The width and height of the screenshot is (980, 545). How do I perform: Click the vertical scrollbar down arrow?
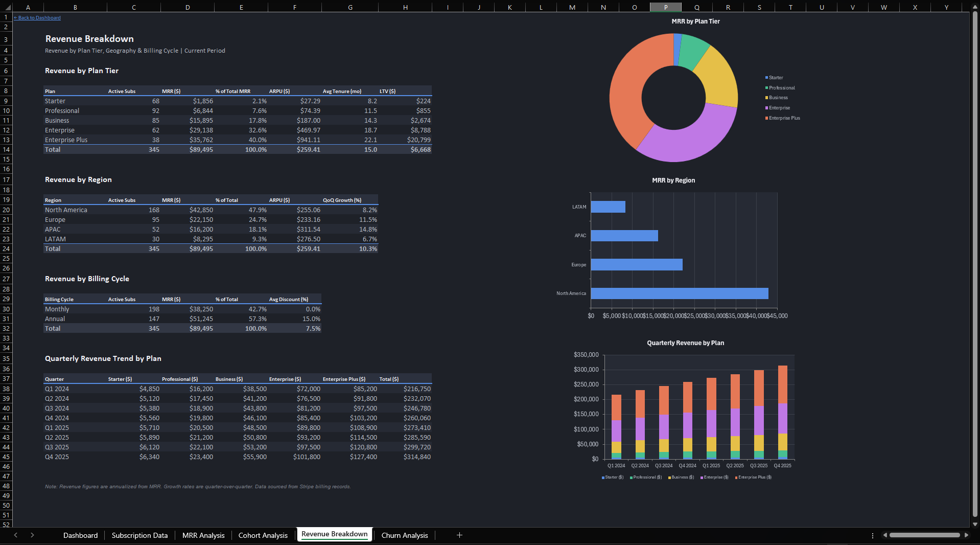point(975,524)
